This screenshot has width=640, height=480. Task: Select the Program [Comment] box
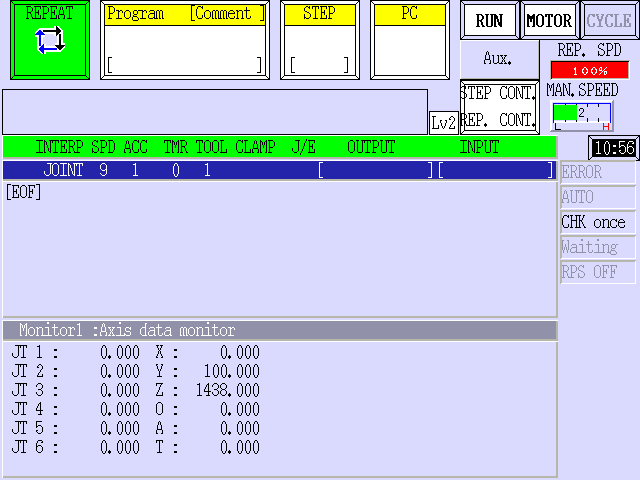(185, 40)
